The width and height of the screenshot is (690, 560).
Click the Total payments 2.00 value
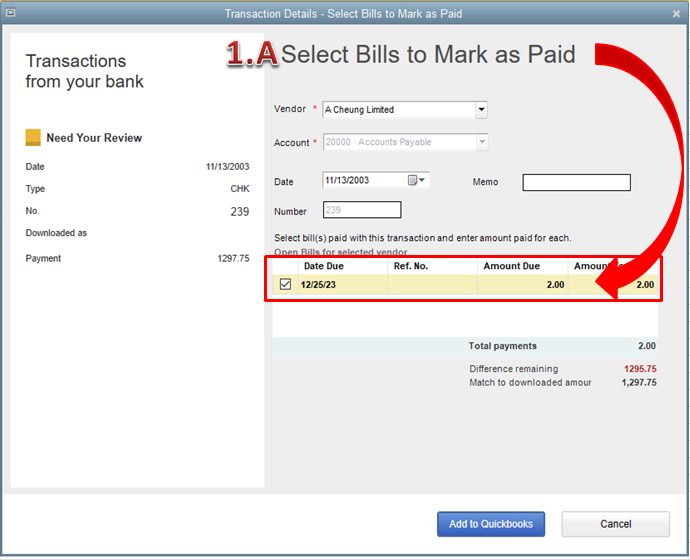[x=647, y=346]
